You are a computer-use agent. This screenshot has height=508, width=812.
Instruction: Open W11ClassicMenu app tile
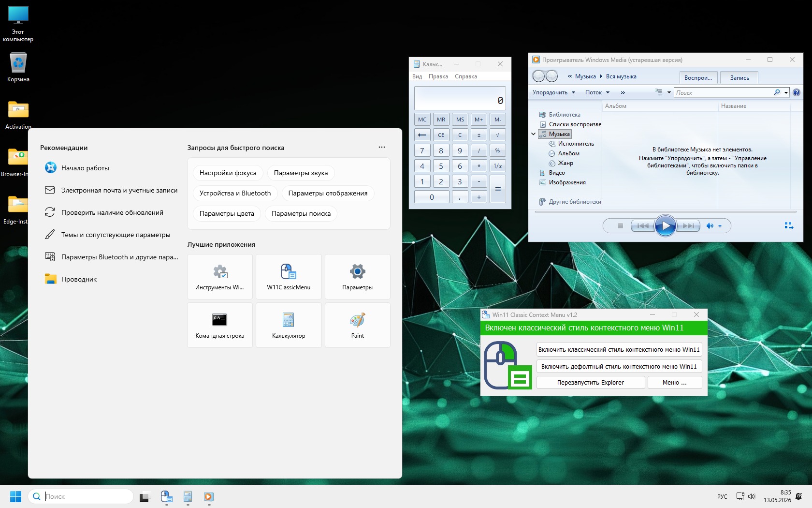[x=289, y=277]
